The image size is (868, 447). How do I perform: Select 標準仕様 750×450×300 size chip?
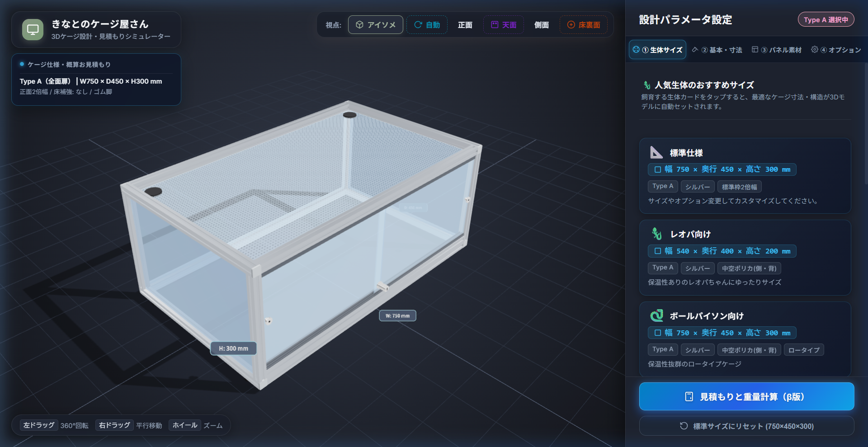click(722, 169)
